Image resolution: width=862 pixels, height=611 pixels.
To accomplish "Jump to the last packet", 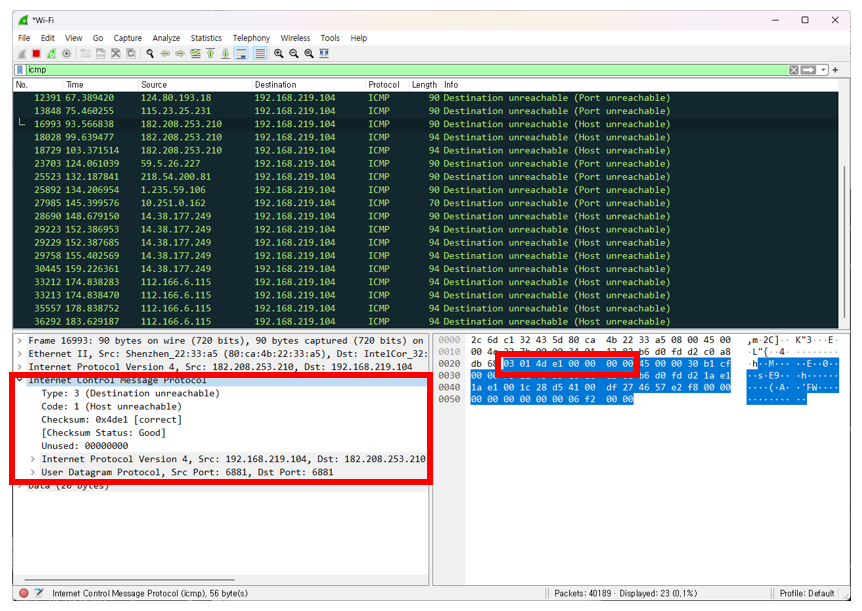I will [225, 53].
